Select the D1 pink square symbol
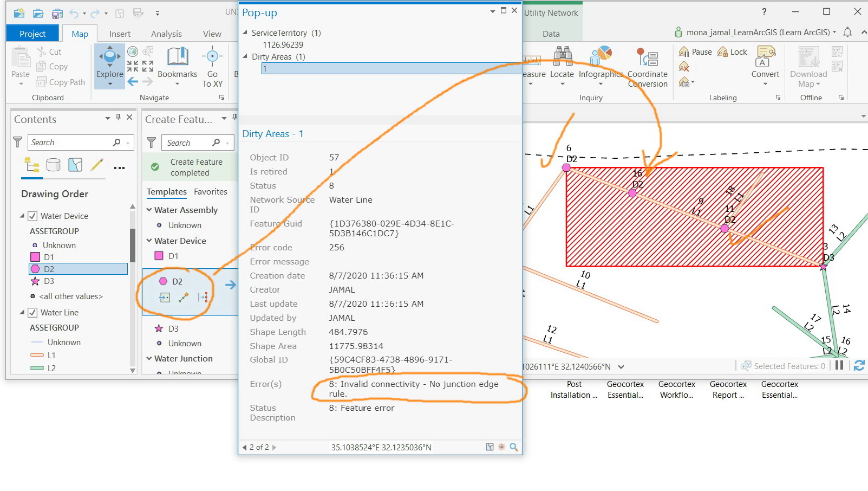The height and width of the screenshot is (491, 868). pyautogui.click(x=35, y=257)
